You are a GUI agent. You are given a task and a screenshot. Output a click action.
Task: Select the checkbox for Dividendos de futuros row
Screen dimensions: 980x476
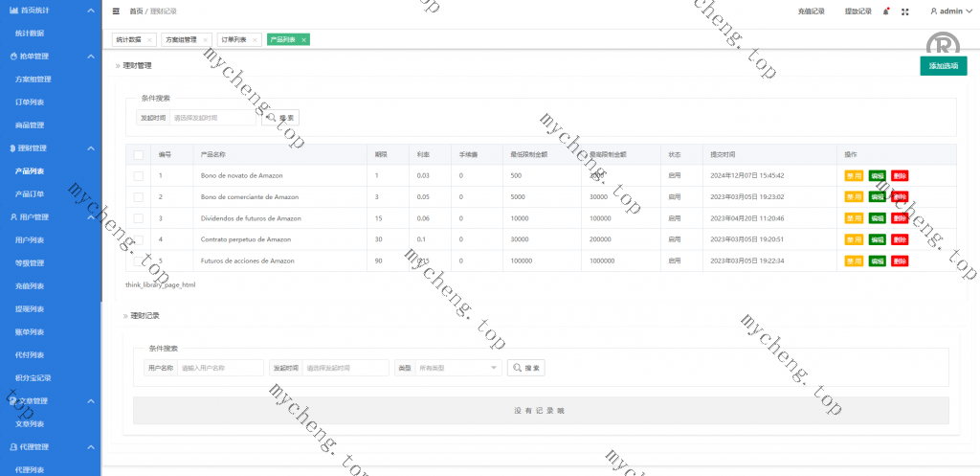point(139,218)
